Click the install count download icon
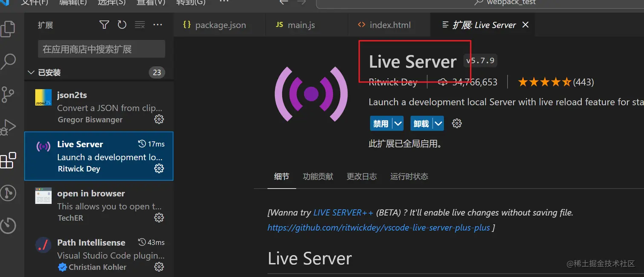Image resolution: width=644 pixels, height=277 pixels. click(x=443, y=82)
